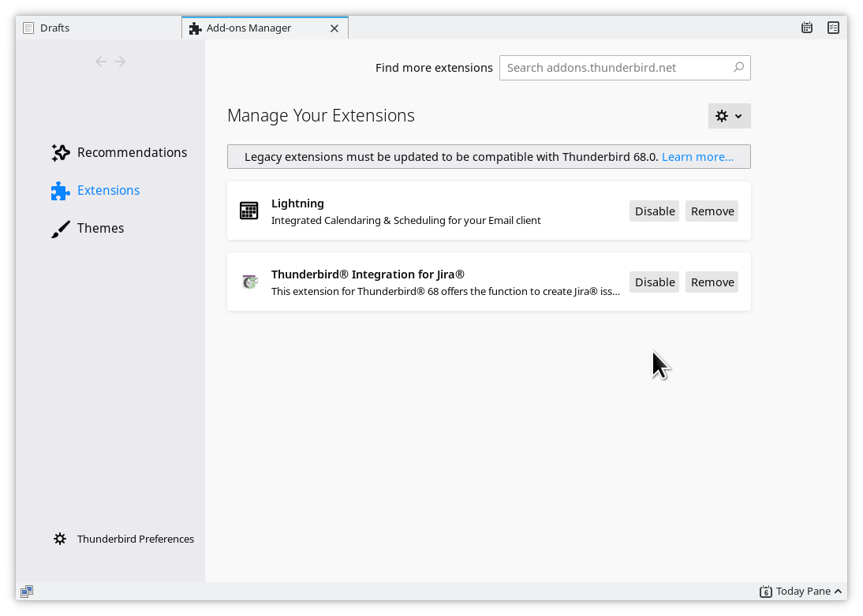Open the calendar tab icon in the tab bar
Image resolution: width=863 pixels, height=616 pixels.
[807, 28]
